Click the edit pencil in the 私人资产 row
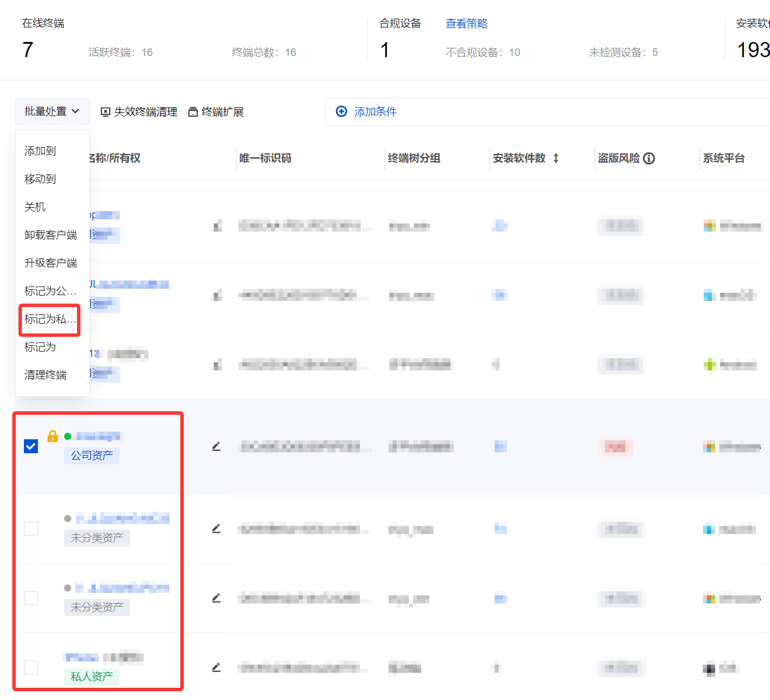Image resolution: width=770 pixels, height=700 pixels. pos(216,667)
